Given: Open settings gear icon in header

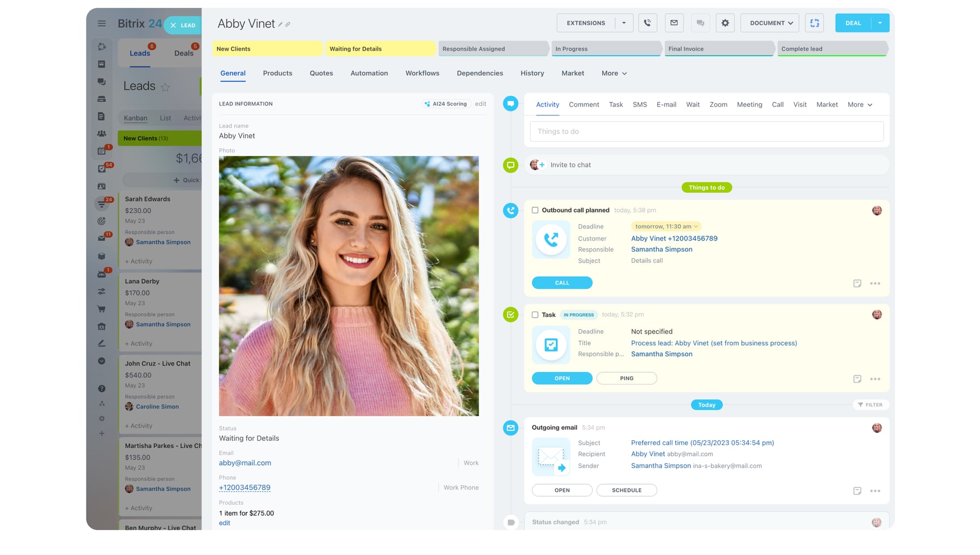Looking at the screenshot, I should [x=725, y=23].
